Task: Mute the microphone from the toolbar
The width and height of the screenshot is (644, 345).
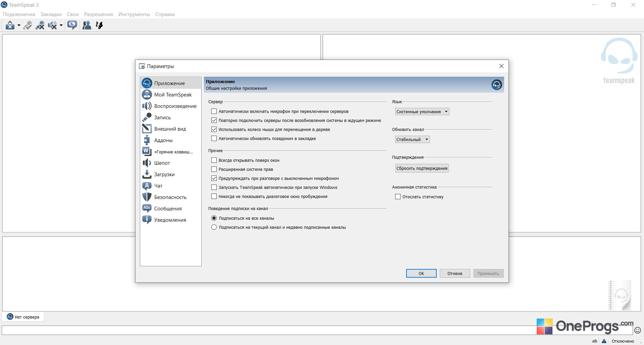Action: (40, 25)
